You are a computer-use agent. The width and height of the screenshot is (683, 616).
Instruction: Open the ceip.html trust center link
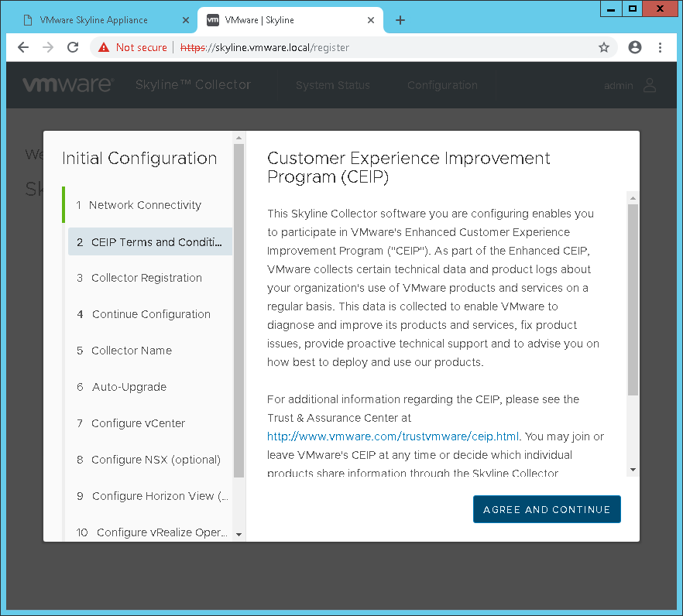point(393,436)
